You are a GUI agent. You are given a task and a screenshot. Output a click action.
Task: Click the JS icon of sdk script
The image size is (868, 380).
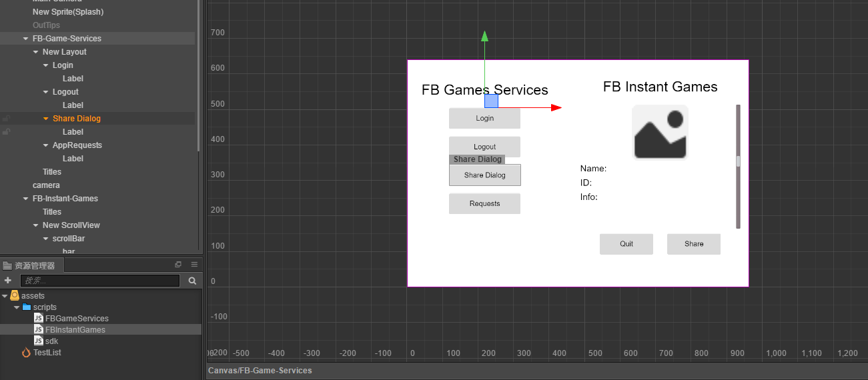pos(39,341)
